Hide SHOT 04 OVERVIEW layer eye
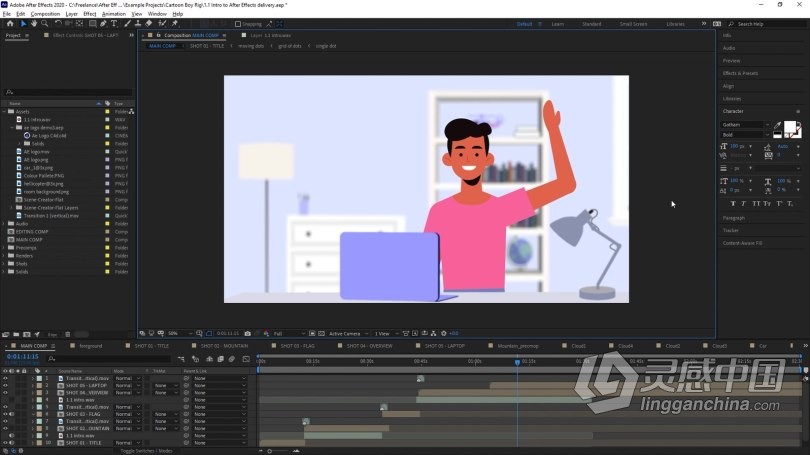Screen dimensions: 810x455 pyautogui.click(x=5, y=393)
